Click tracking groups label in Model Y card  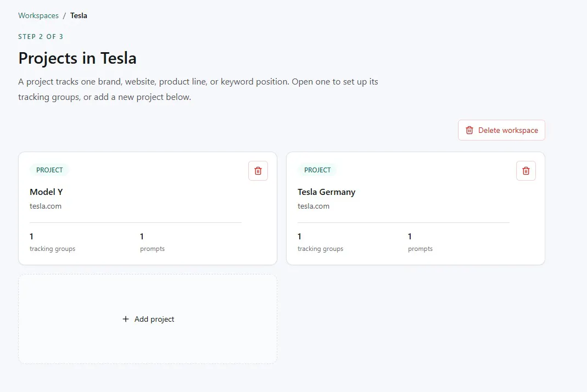coord(52,249)
